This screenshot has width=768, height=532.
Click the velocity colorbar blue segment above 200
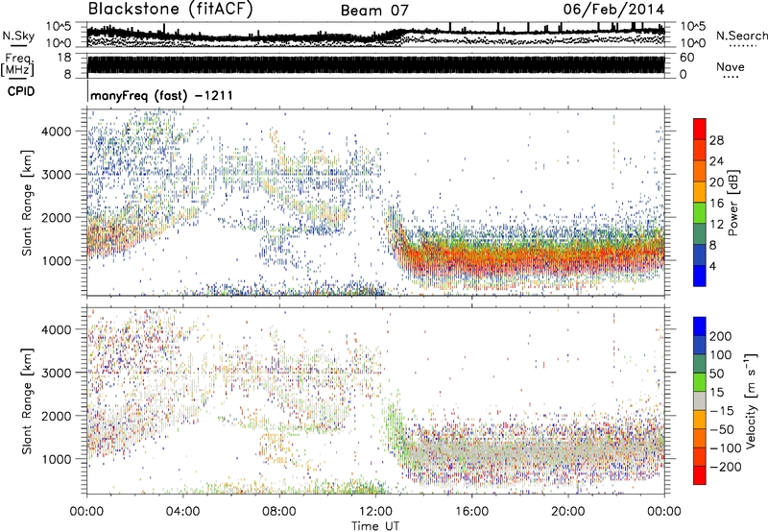click(x=700, y=326)
